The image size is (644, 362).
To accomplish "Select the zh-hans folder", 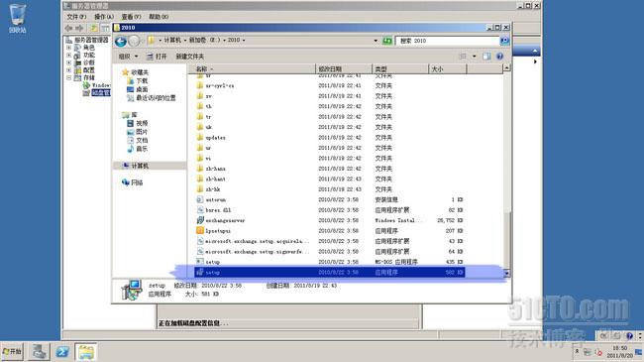I will (x=215, y=169).
